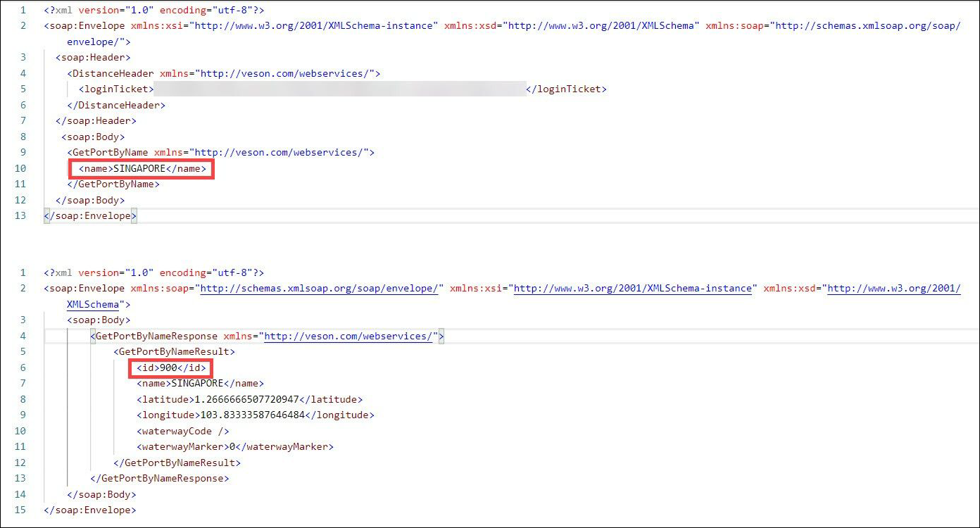Click line number 15 of the response XML
This screenshot has height=528, width=980.
click(x=20, y=510)
